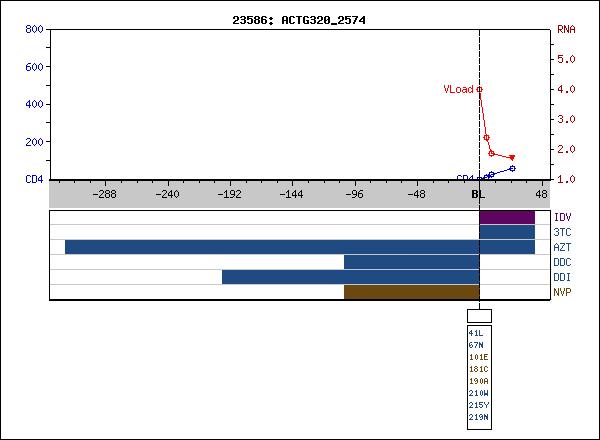600x440 pixels.
Task: Click the last blue CD4 data point
Action: pyautogui.click(x=512, y=168)
